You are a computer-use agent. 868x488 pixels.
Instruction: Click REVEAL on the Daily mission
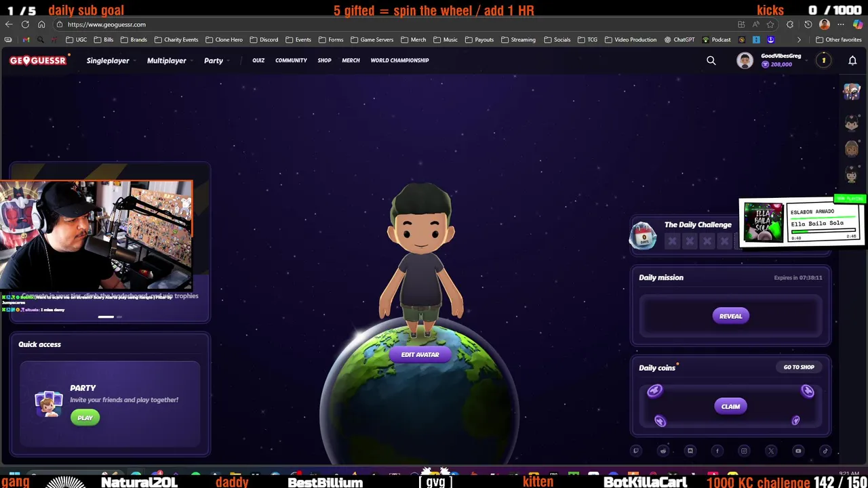click(x=730, y=316)
